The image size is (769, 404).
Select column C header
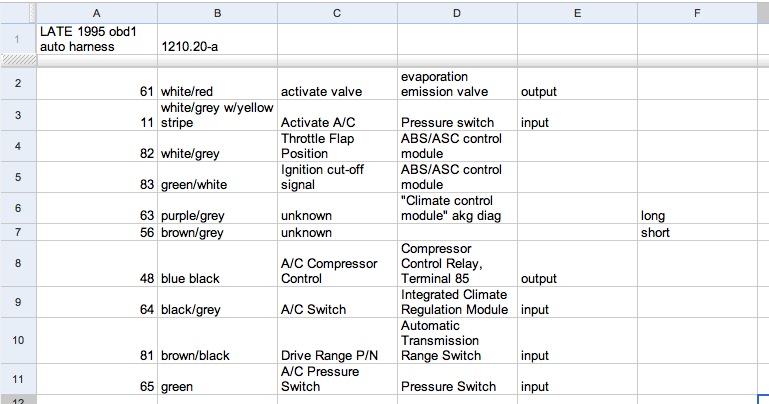(336, 12)
